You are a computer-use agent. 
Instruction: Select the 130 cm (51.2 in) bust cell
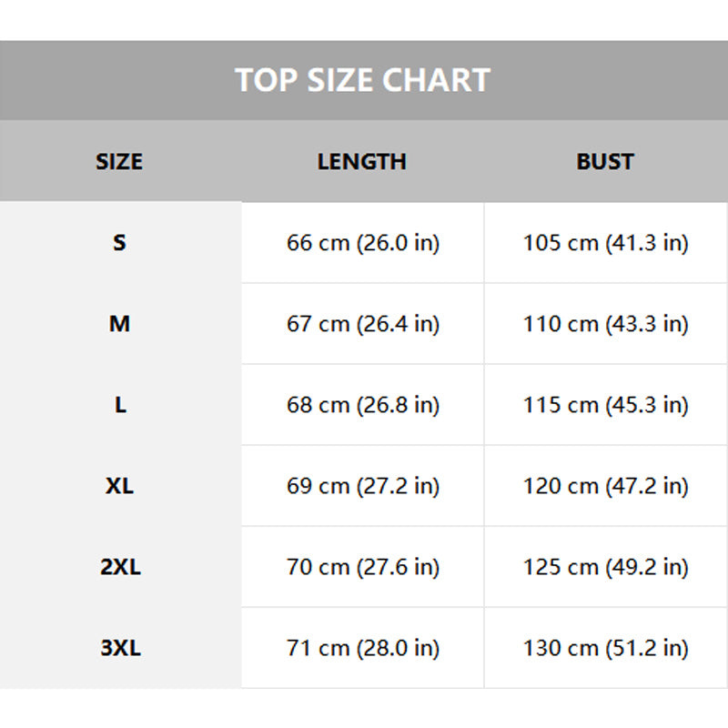tap(606, 648)
